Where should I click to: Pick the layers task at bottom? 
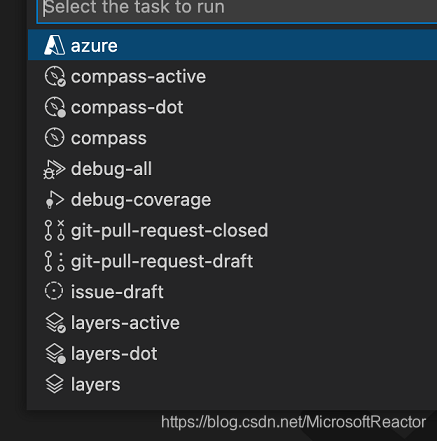pos(232,384)
